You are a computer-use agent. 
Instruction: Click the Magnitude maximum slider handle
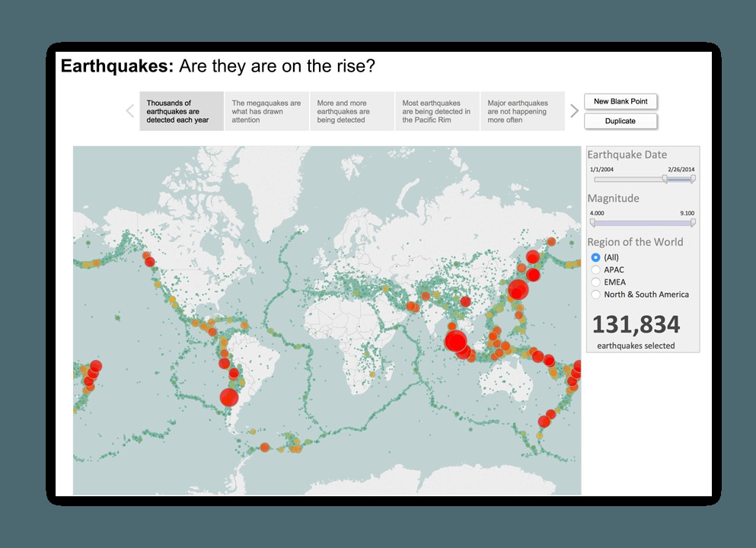(x=693, y=223)
